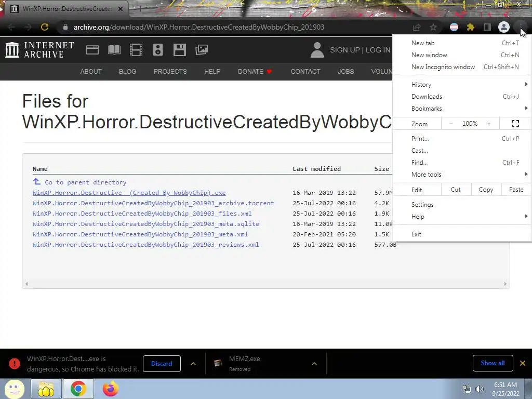Click the DONATE nav link
The width and height of the screenshot is (532, 399).
point(255,72)
